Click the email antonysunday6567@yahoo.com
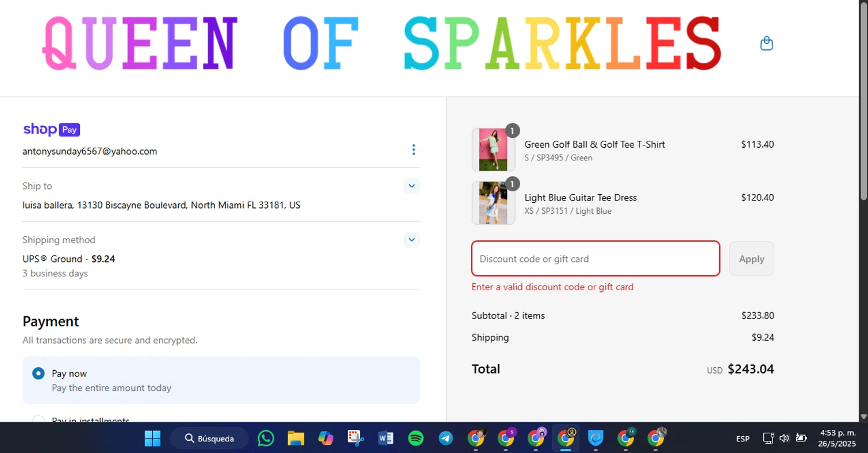 pyautogui.click(x=90, y=151)
